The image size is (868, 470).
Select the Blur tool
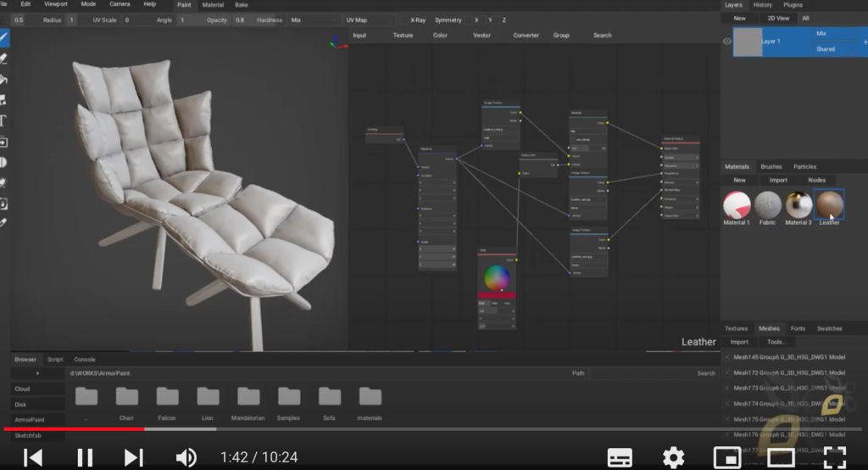click(4, 162)
